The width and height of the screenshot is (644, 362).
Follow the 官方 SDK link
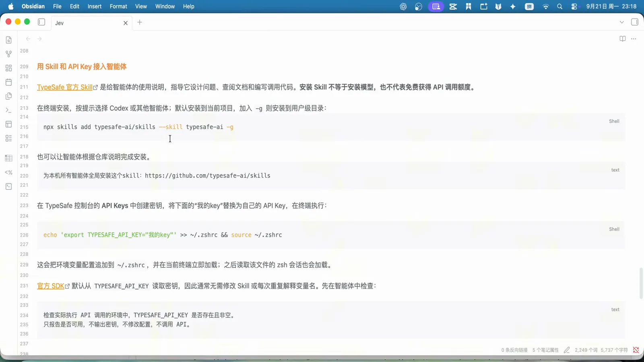point(51,286)
